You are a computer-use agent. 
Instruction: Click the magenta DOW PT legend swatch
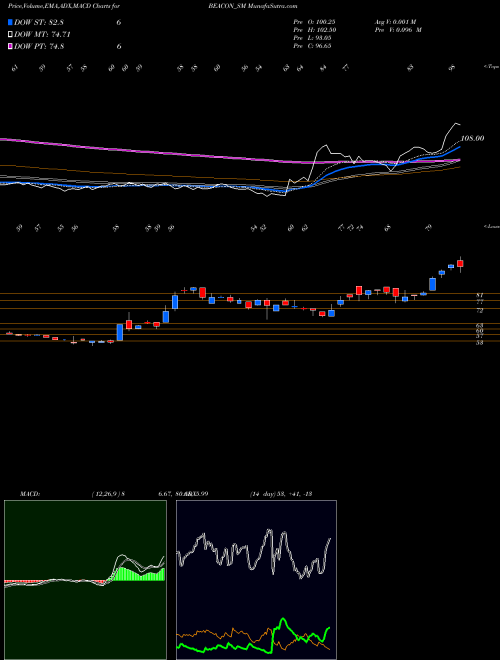(x=10, y=46)
